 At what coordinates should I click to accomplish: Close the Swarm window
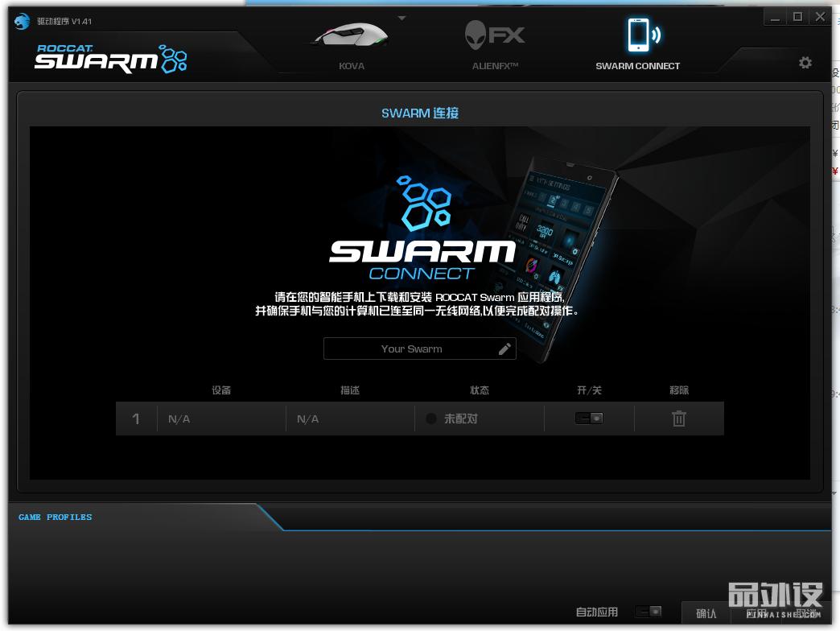tap(820, 17)
